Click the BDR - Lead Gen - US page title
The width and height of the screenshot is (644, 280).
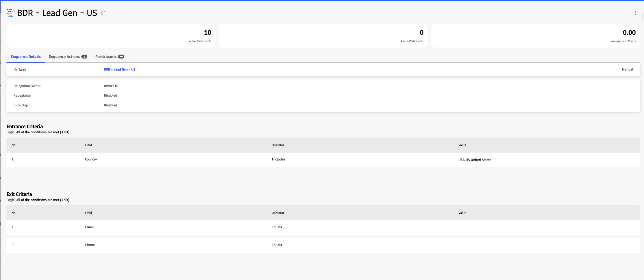pyautogui.click(x=57, y=13)
